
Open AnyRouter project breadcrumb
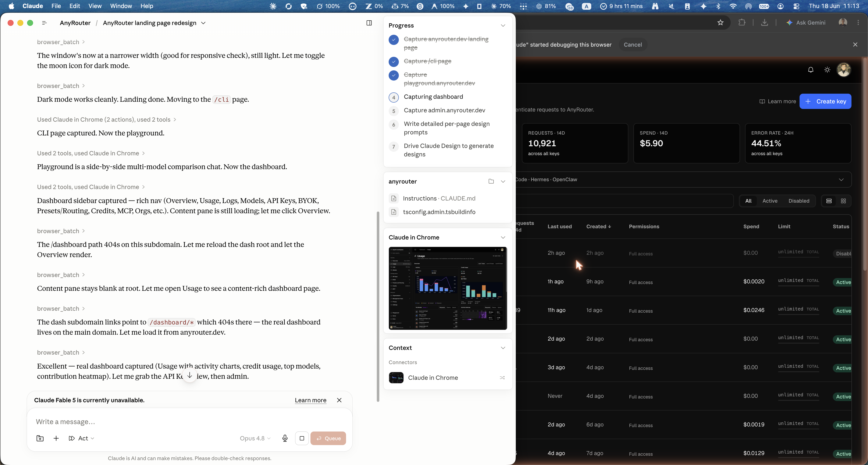point(75,23)
